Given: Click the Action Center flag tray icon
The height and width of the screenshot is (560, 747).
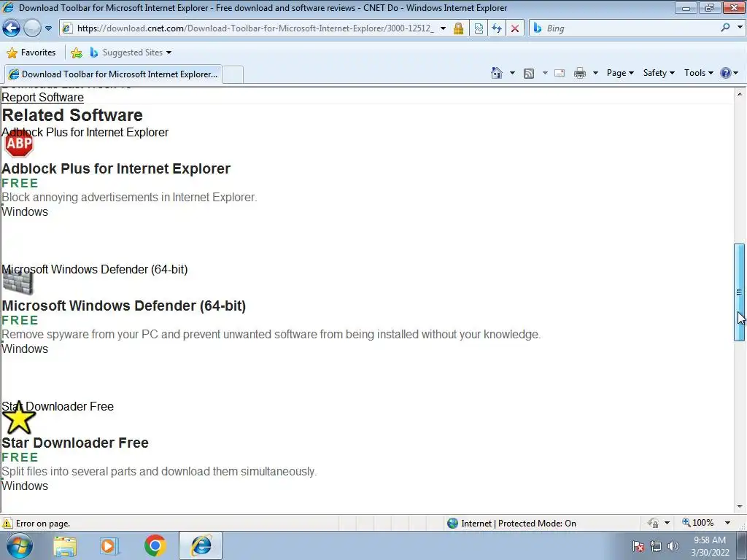Looking at the screenshot, I should 638,547.
